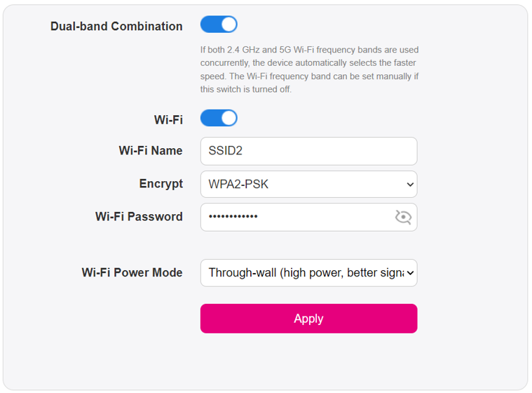Focus the Wi-Fi Name field containing SSID2

pos(308,151)
